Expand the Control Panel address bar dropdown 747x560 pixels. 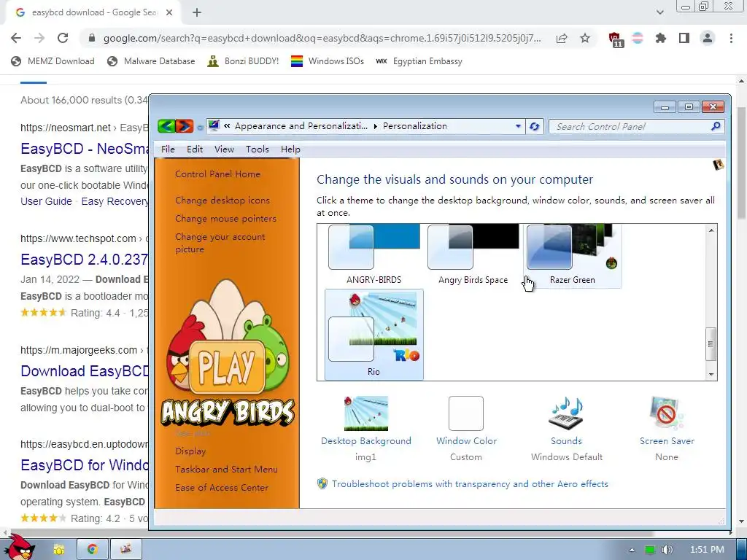pyautogui.click(x=518, y=126)
